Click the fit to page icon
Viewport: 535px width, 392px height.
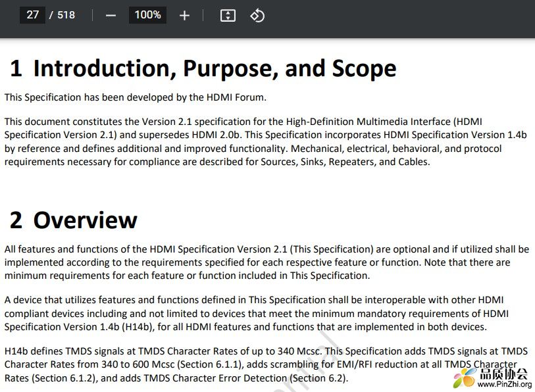(228, 16)
